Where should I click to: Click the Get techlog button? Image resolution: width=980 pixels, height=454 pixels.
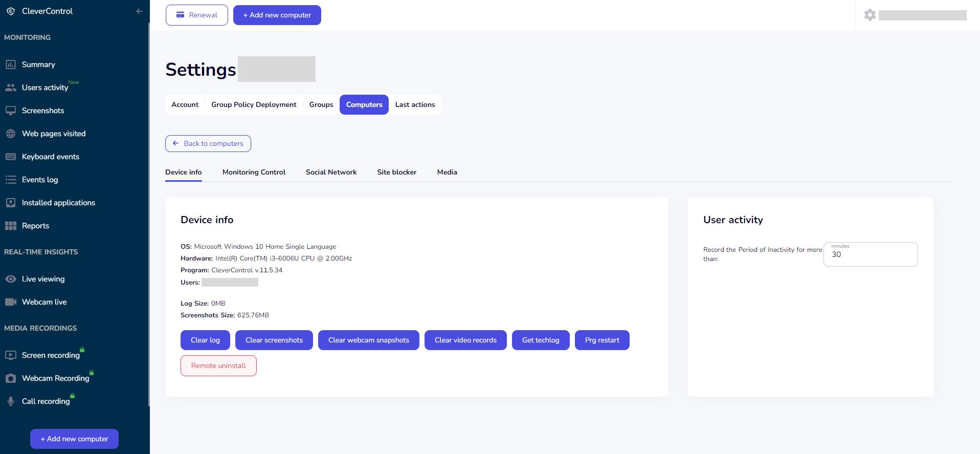[541, 340]
